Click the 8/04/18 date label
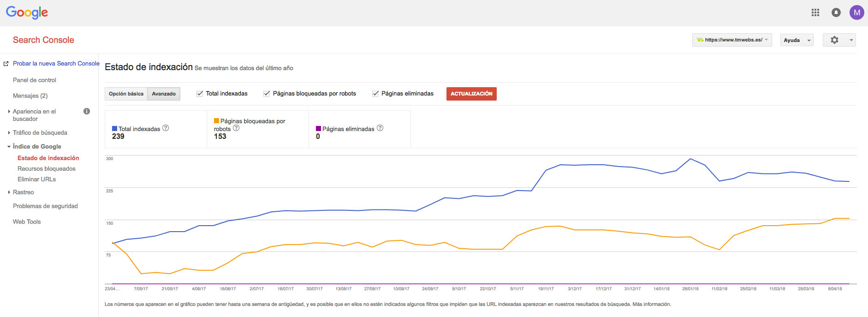This screenshot has height=317, width=868. coord(835,289)
